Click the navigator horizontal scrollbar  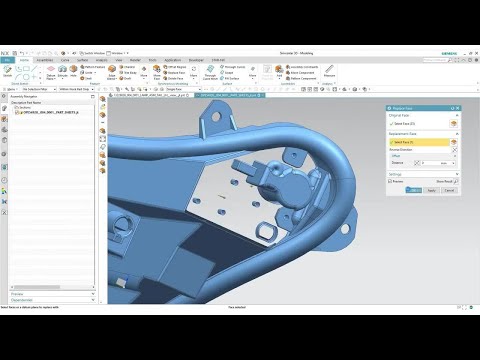[x=37, y=287]
